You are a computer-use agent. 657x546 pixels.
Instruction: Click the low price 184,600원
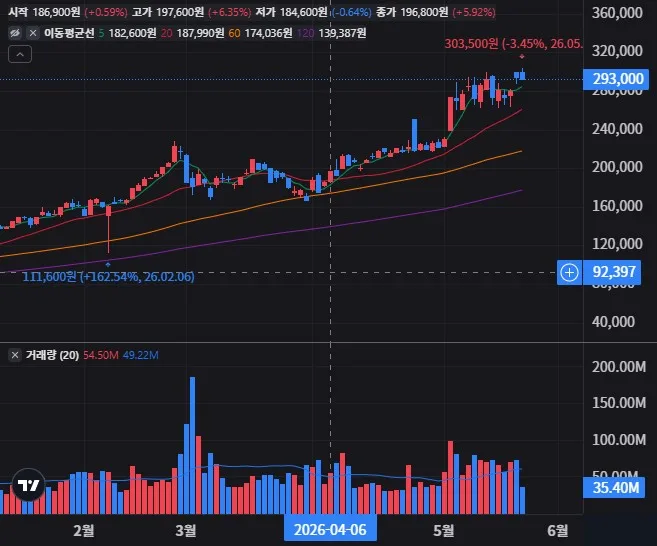pyautogui.click(x=303, y=12)
